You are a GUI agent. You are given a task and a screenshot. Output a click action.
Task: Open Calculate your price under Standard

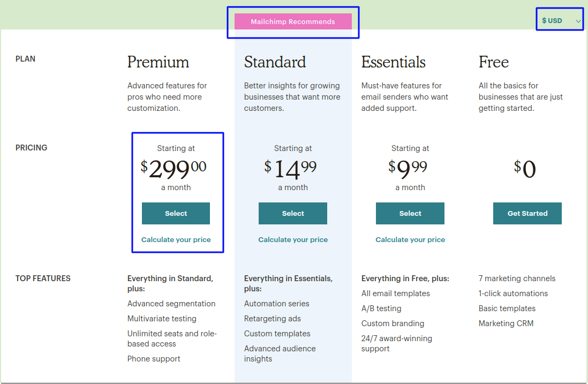tap(293, 239)
